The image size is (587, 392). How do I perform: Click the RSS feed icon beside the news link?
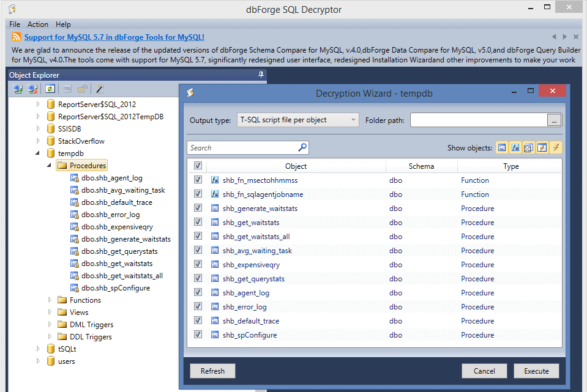coord(17,37)
